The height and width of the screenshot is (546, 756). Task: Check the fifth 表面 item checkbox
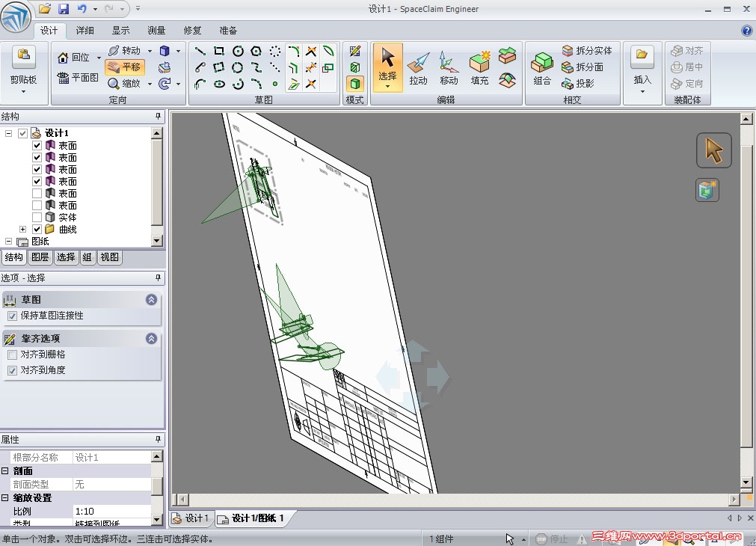click(37, 193)
